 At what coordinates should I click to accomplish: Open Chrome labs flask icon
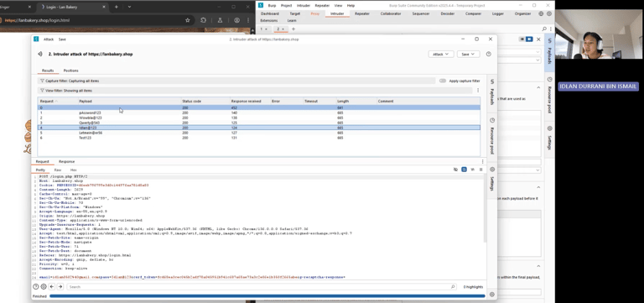pos(220,20)
